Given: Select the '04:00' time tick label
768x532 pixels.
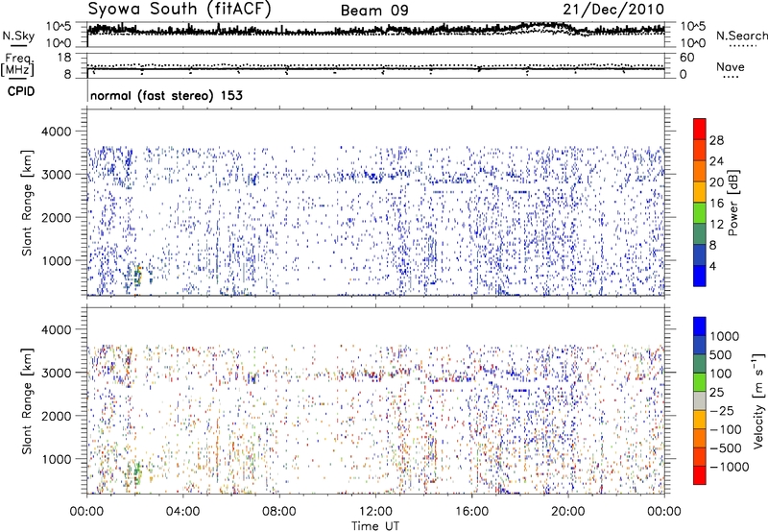Looking at the screenshot, I should (182, 512).
